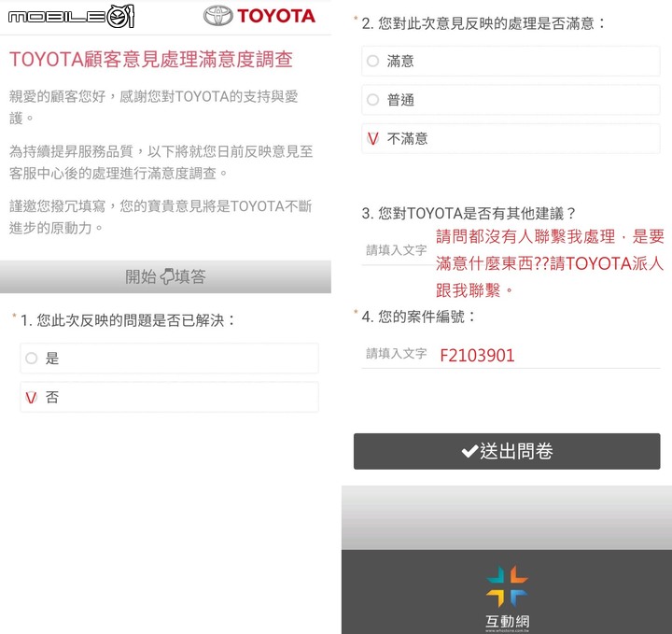Click the red comment 請問都沒有人聯繫我處理
This screenshot has height=634, width=672.
pos(550,263)
